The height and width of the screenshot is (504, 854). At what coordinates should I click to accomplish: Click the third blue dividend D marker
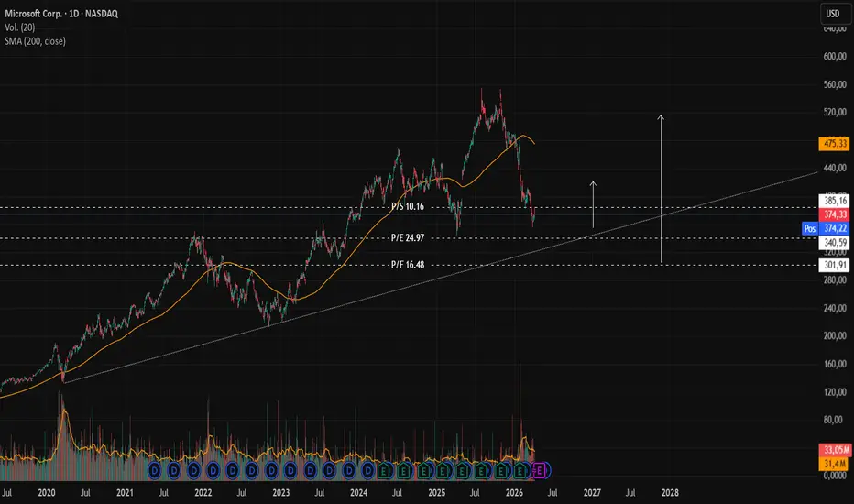[193, 470]
